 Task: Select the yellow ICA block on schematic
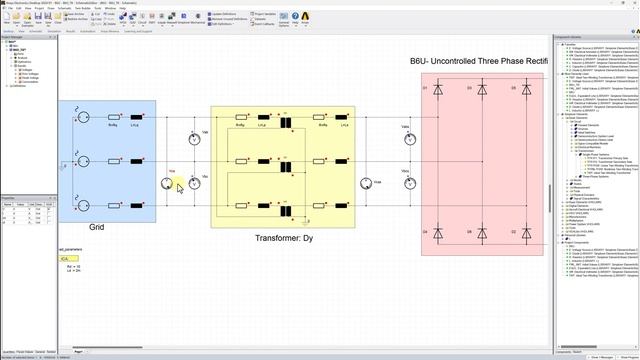coord(69,259)
